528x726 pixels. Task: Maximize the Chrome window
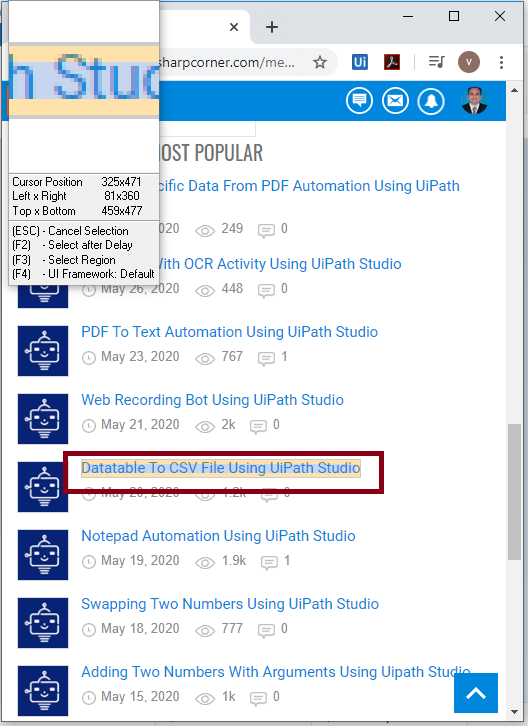click(454, 16)
